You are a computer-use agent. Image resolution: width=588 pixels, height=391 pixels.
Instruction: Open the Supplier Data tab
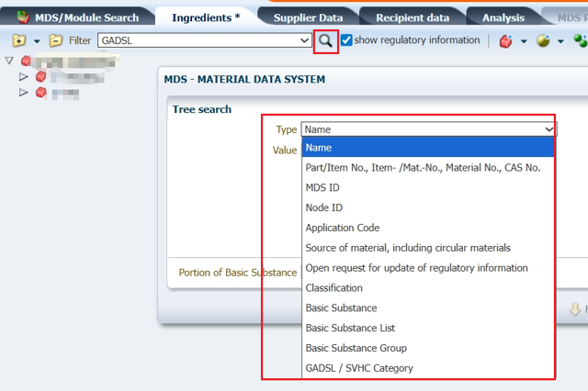click(x=308, y=17)
